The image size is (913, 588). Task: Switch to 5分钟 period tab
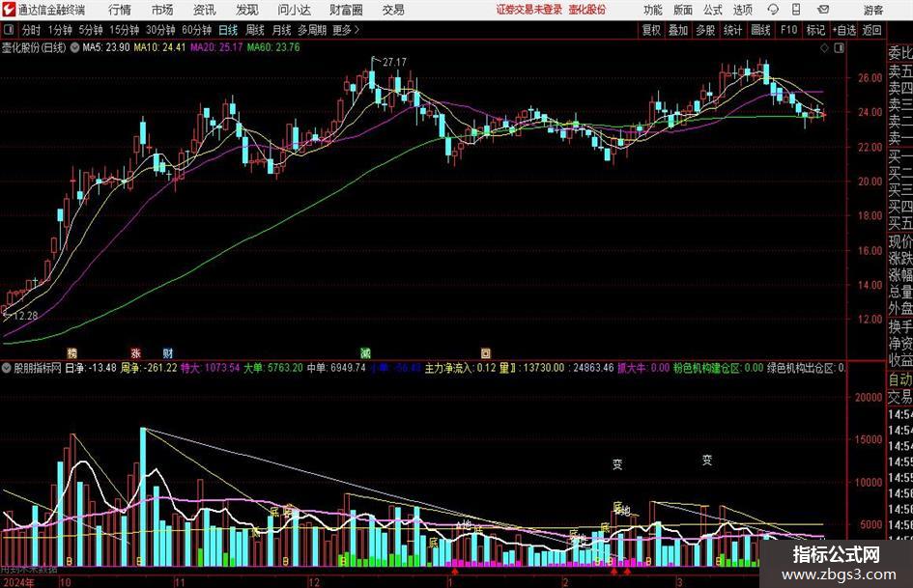90,30
